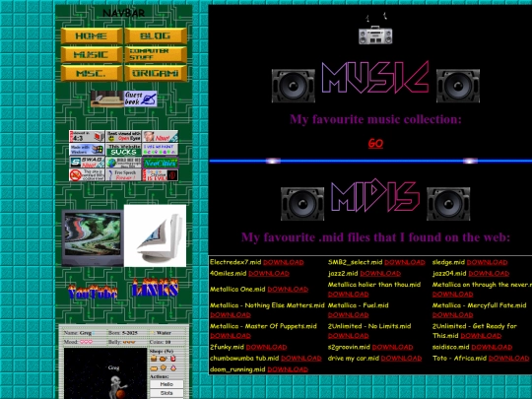Download Metallica - Fuel.mid
Viewport: 532px width, 399px height.
point(348,315)
